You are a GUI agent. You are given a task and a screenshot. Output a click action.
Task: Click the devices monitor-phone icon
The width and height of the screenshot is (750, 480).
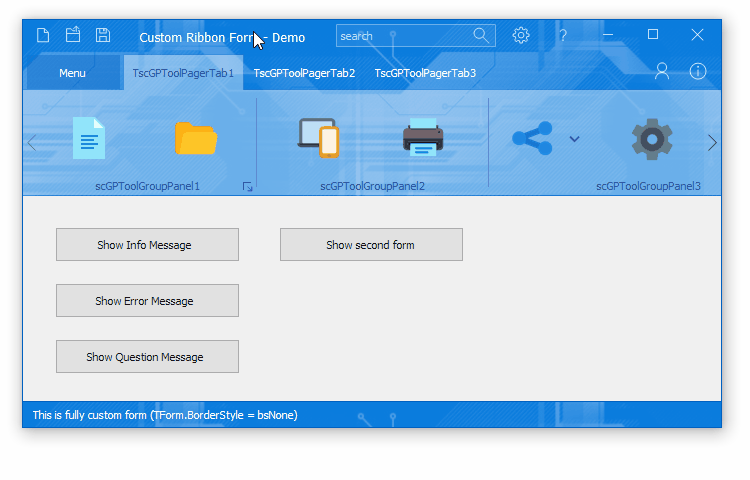319,138
